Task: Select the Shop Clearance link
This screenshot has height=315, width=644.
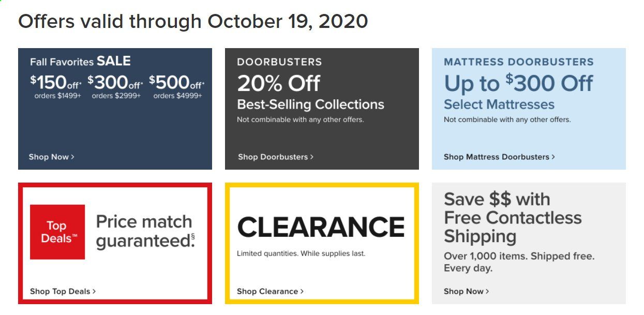Action: [270, 291]
